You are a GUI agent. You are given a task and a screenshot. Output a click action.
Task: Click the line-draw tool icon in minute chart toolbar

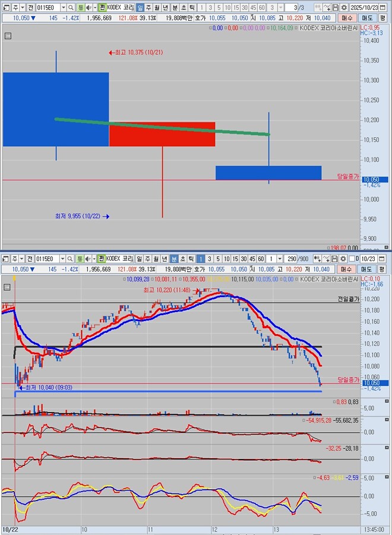[x=326, y=259]
